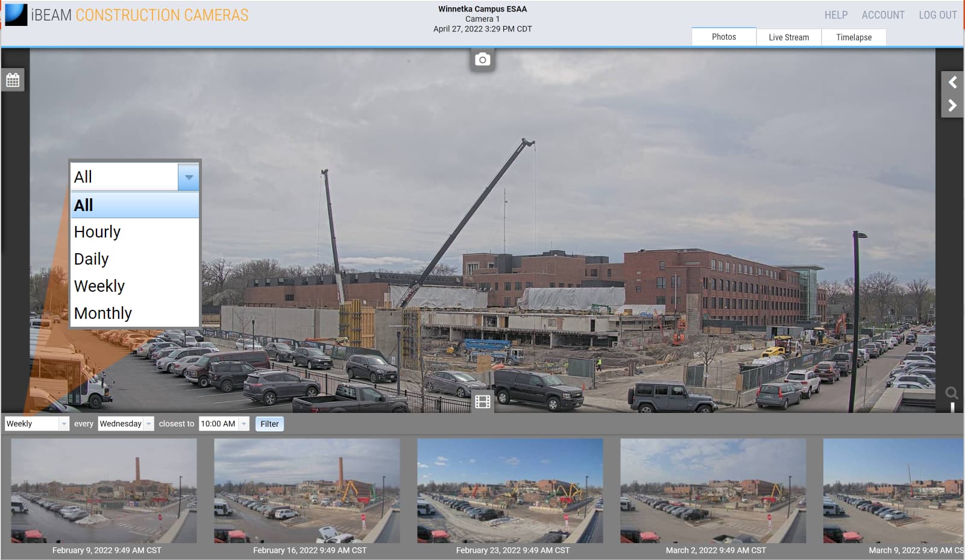Open the calendar date picker
Screen dimensions: 965x560
[x=13, y=80]
